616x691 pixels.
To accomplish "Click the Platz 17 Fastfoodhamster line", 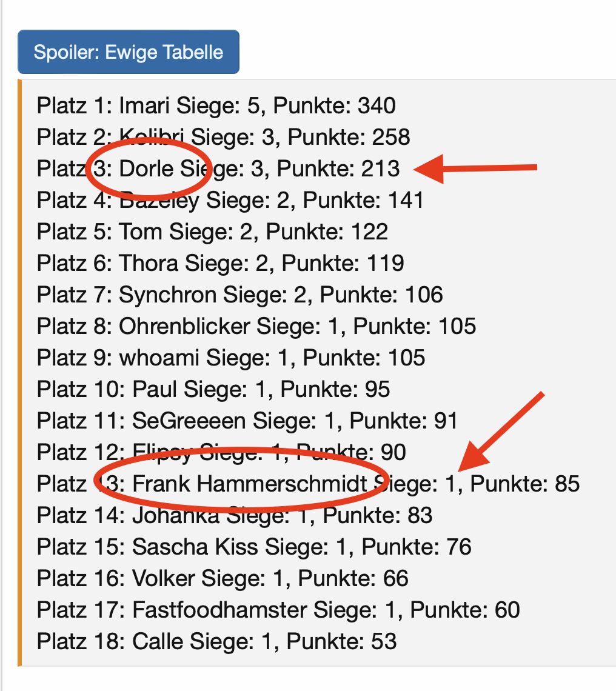I will (x=278, y=610).
